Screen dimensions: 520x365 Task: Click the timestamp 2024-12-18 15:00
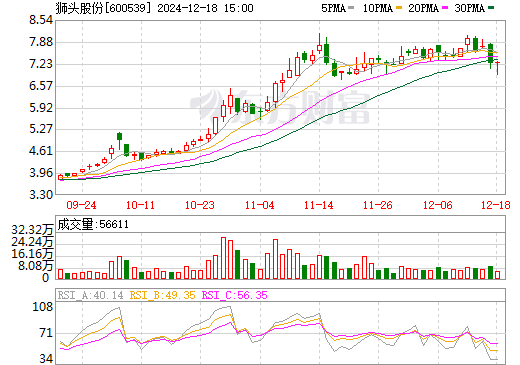click(205, 8)
